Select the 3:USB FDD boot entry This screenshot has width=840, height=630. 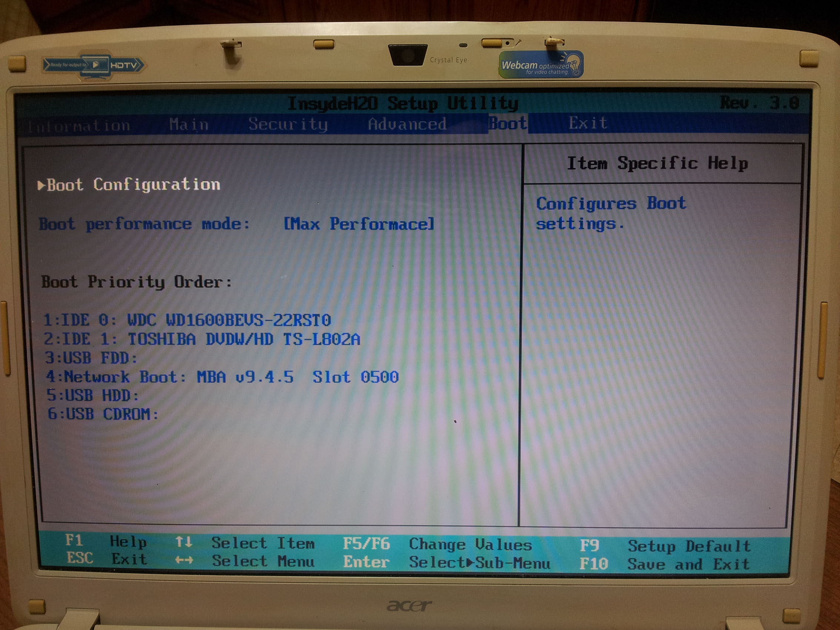pos(91,358)
